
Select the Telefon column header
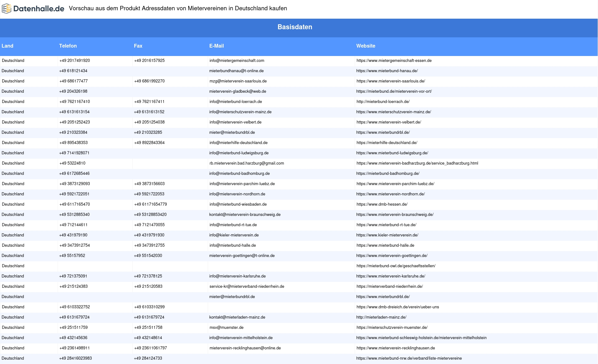[x=68, y=46]
